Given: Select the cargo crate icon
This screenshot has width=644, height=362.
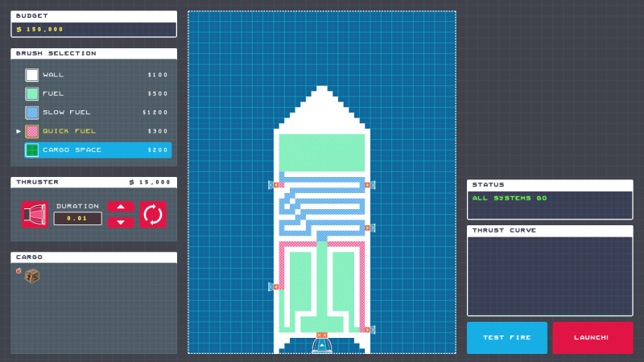Looking at the screenshot, I should [32, 276].
